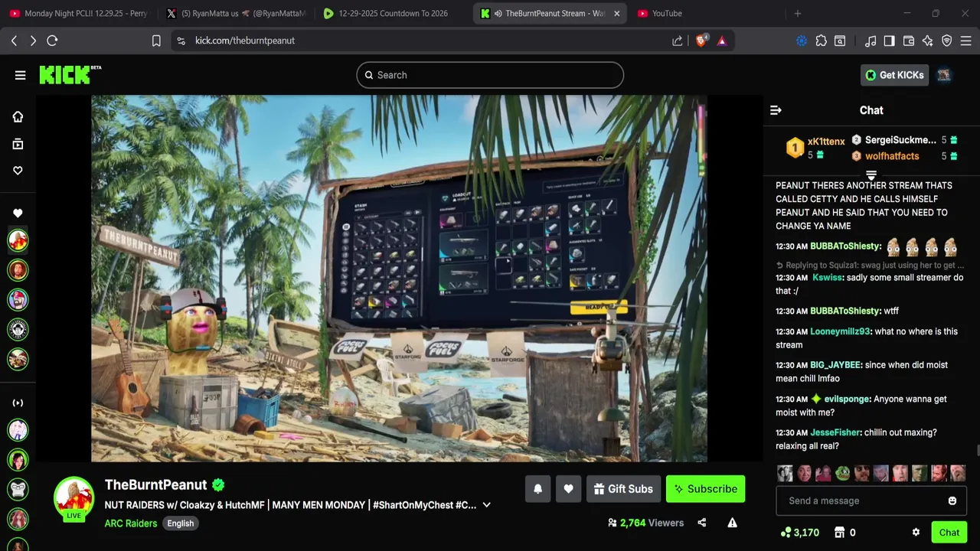980x551 pixels.
Task: Go back to previous page
Action: (x=14, y=41)
